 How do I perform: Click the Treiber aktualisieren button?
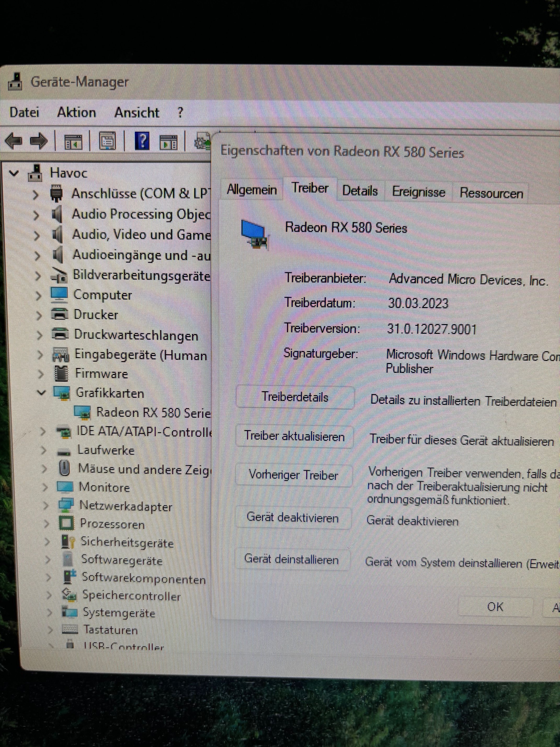tap(294, 436)
